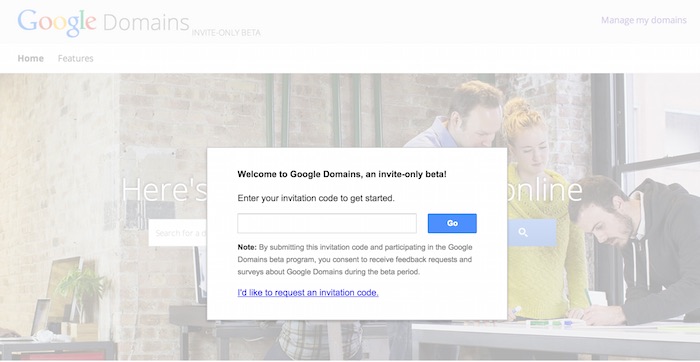Click the "Welcome to Google Domains" heading
700x362 pixels.
[342, 174]
